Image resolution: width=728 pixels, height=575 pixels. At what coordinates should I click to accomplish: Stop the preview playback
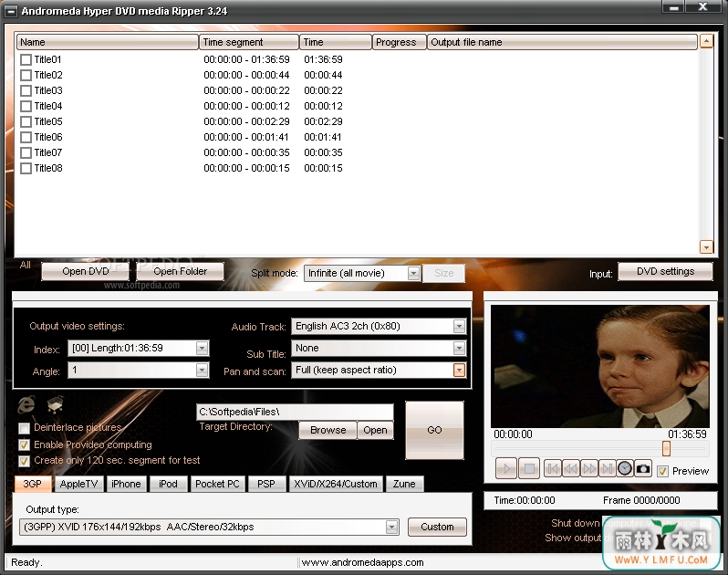pos(529,468)
